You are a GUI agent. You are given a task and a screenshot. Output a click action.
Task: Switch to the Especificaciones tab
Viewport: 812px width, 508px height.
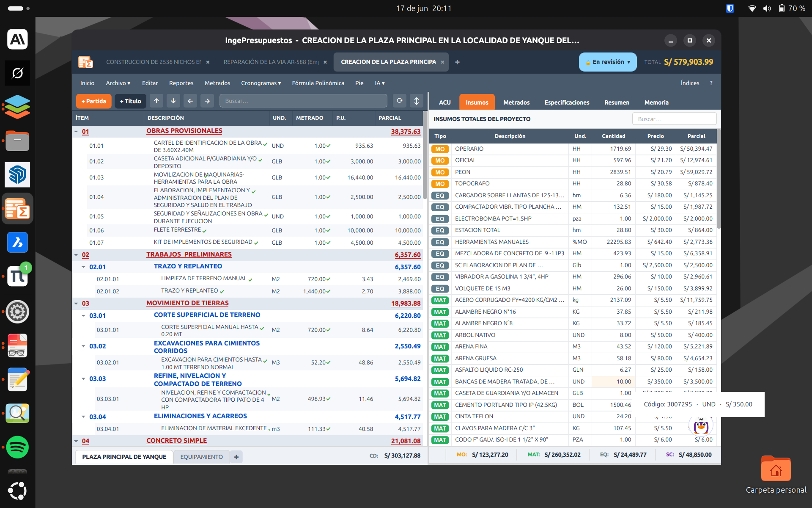(567, 102)
